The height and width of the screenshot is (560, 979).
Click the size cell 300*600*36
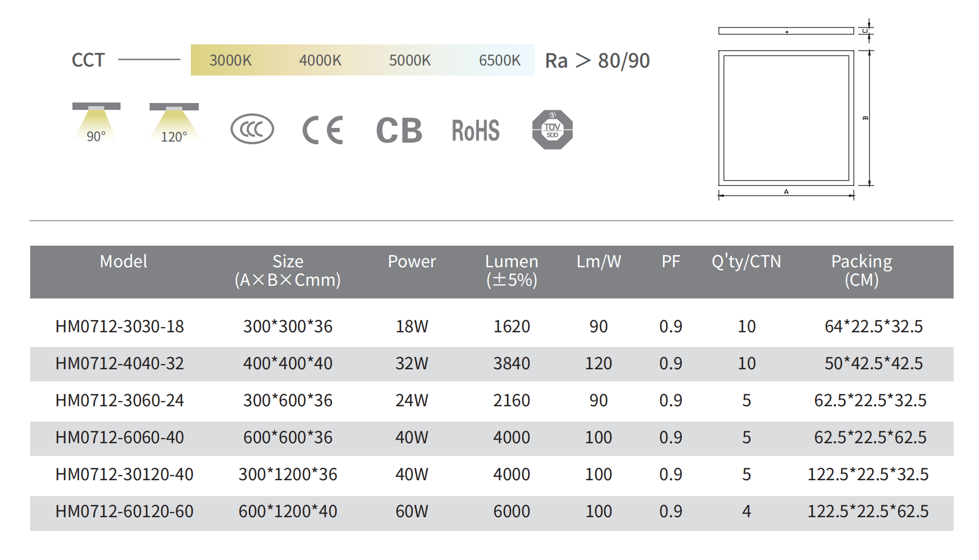coord(288,400)
